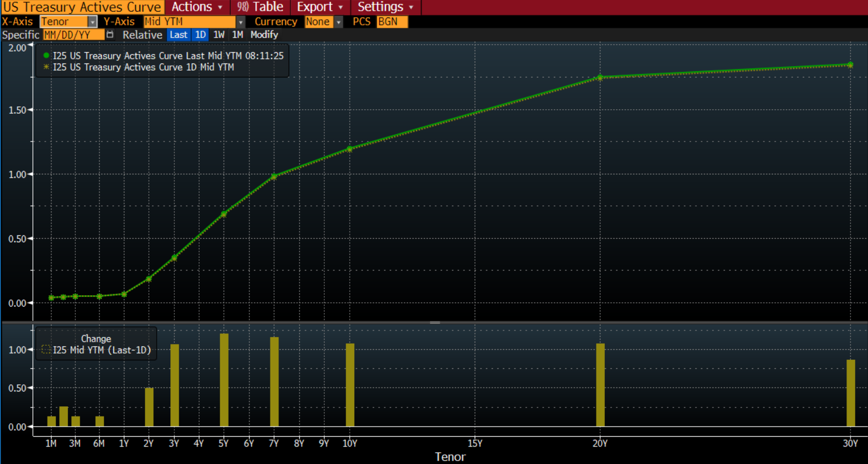
Task: Click 'I25 Mid YTM (Last-1D)' legend text
Action: coord(102,350)
